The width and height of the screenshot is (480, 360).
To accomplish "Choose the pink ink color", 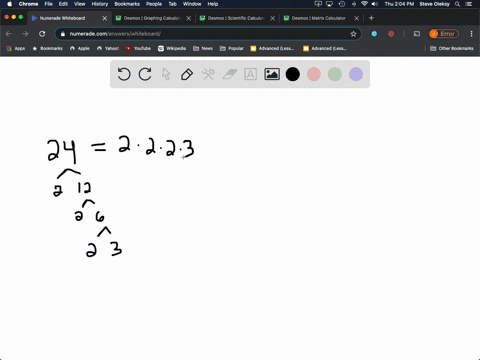I will click(x=314, y=74).
